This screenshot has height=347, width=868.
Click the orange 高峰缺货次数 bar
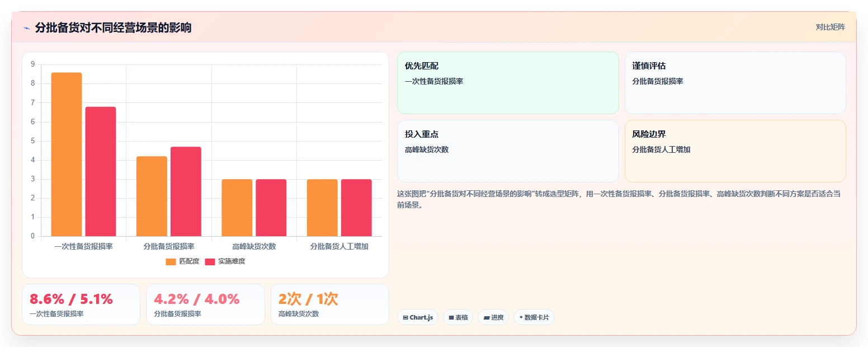point(237,208)
